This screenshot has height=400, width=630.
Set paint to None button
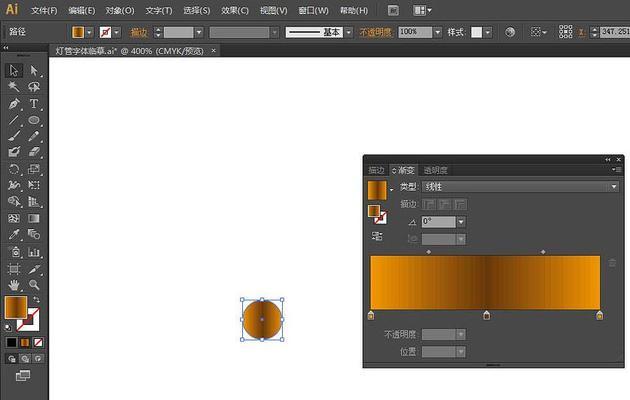(x=38, y=343)
